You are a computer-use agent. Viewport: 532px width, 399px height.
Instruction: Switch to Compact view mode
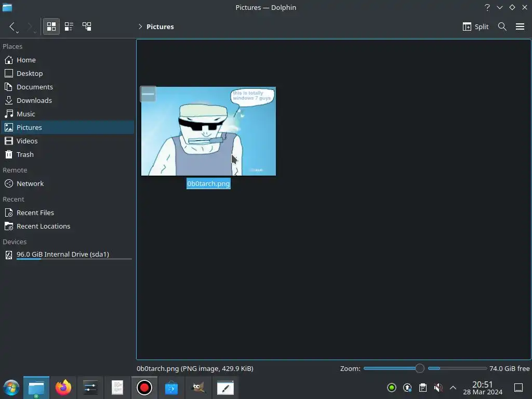coord(69,26)
